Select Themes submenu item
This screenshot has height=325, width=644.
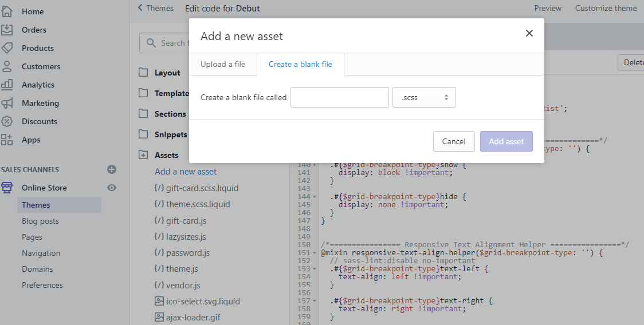coord(59,205)
